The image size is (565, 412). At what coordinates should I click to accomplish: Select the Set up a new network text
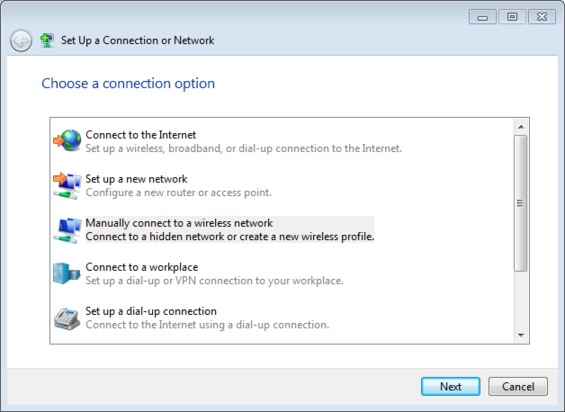click(x=136, y=179)
